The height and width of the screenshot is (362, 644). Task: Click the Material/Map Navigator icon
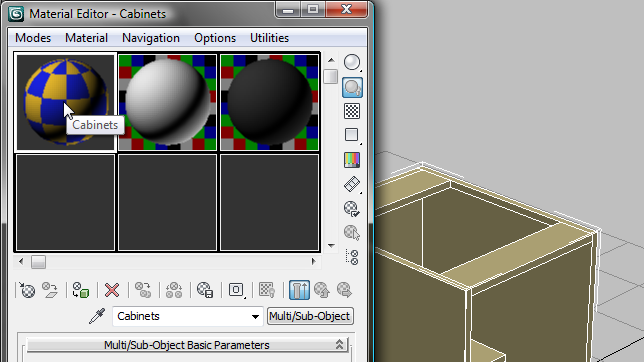coord(352,257)
